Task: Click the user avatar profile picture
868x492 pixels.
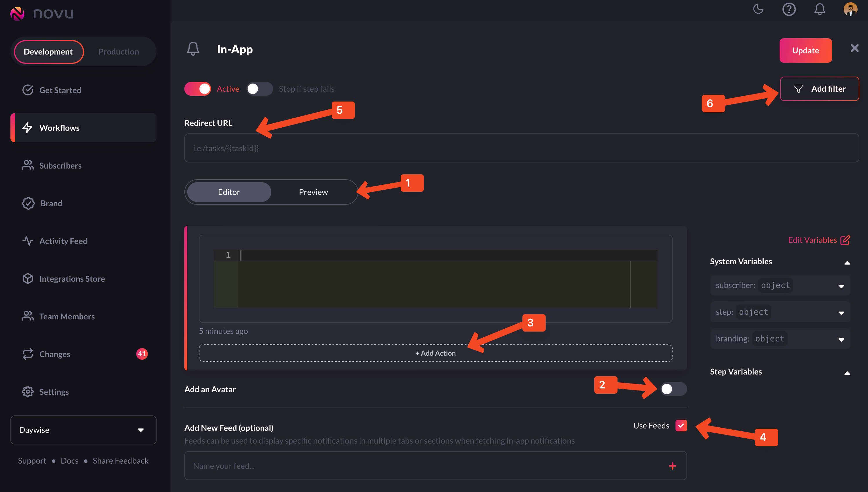Action: (850, 9)
